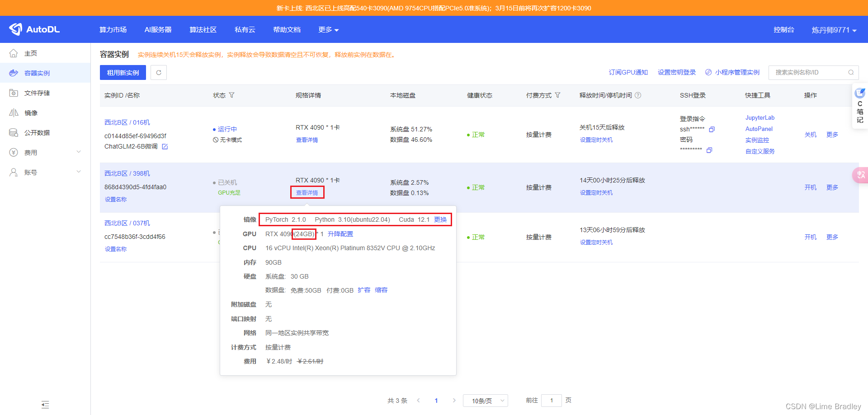Open 算法社区 in the top navigation

tap(203, 30)
